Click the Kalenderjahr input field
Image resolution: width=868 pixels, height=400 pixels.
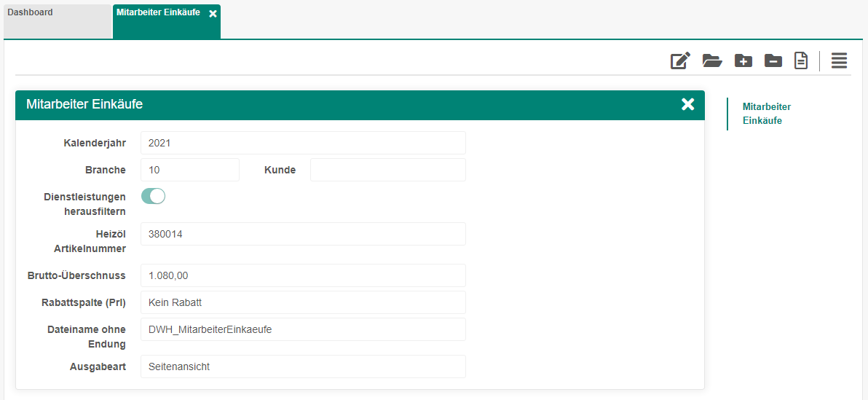click(302, 143)
